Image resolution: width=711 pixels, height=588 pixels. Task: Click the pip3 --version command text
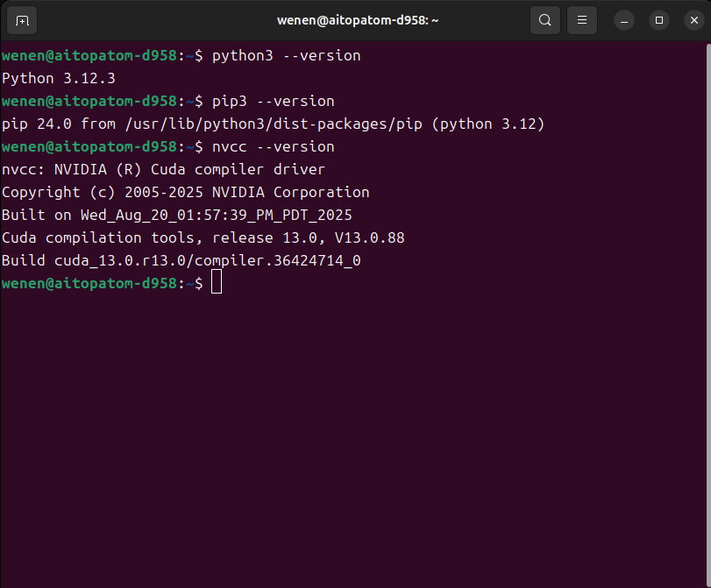pyautogui.click(x=273, y=101)
